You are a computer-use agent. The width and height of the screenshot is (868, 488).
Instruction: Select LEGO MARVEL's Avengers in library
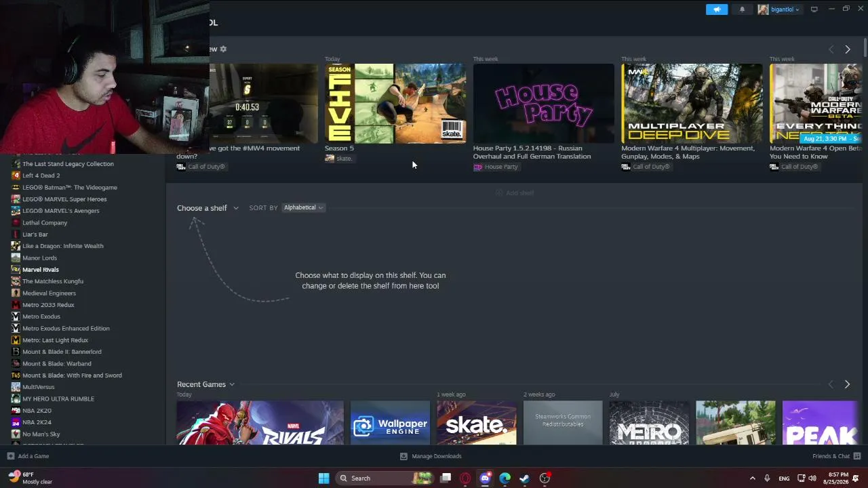tap(61, 211)
